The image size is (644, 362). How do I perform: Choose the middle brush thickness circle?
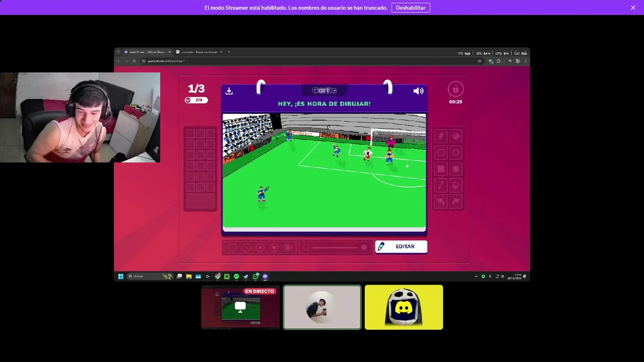pyautogui.click(x=260, y=247)
